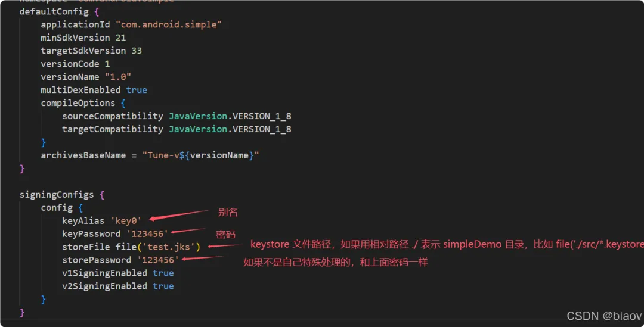Click the versionCode property name
The image size is (644, 327).
[70, 64]
